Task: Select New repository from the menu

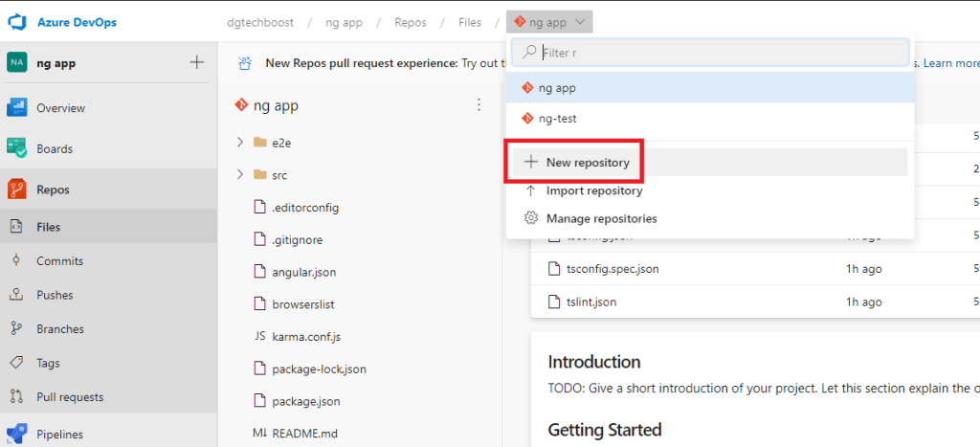Action: (x=587, y=163)
